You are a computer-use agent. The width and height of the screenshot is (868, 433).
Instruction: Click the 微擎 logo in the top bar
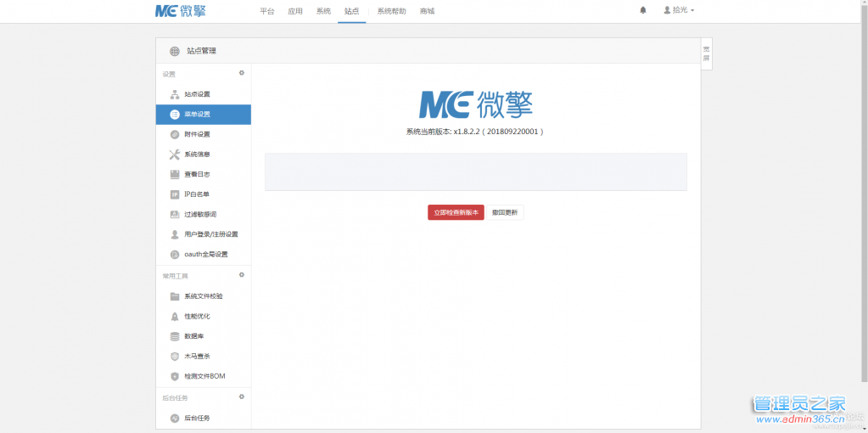[x=181, y=10]
